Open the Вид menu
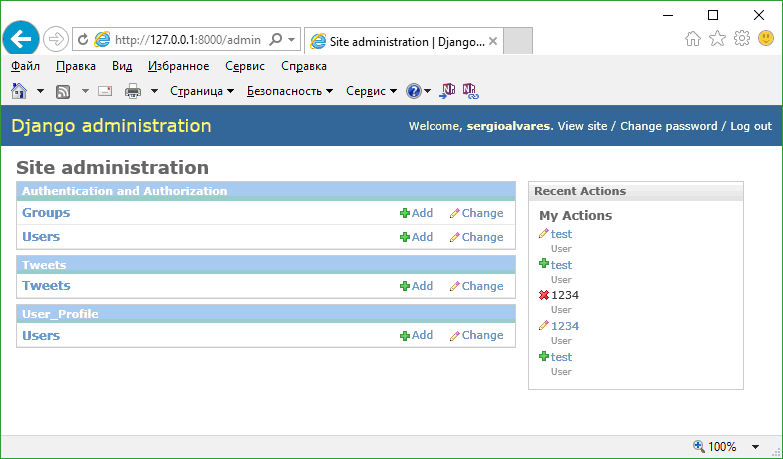The height and width of the screenshot is (459, 783). (x=122, y=66)
